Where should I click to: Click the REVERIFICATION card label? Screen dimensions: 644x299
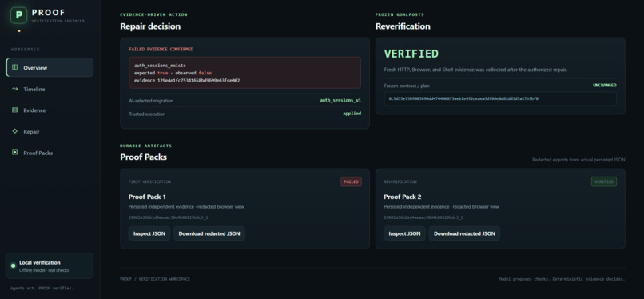click(x=400, y=181)
